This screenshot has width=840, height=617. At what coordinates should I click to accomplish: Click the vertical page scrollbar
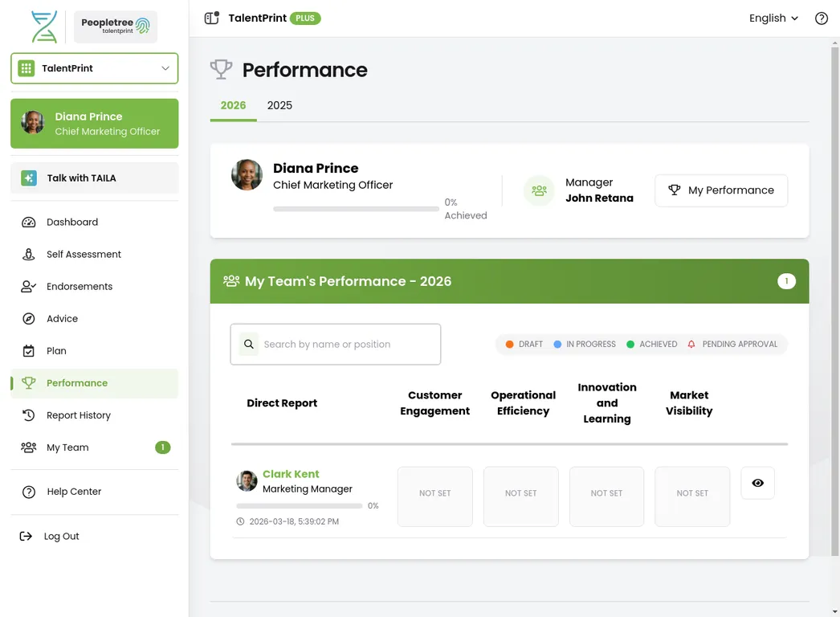coord(834,300)
